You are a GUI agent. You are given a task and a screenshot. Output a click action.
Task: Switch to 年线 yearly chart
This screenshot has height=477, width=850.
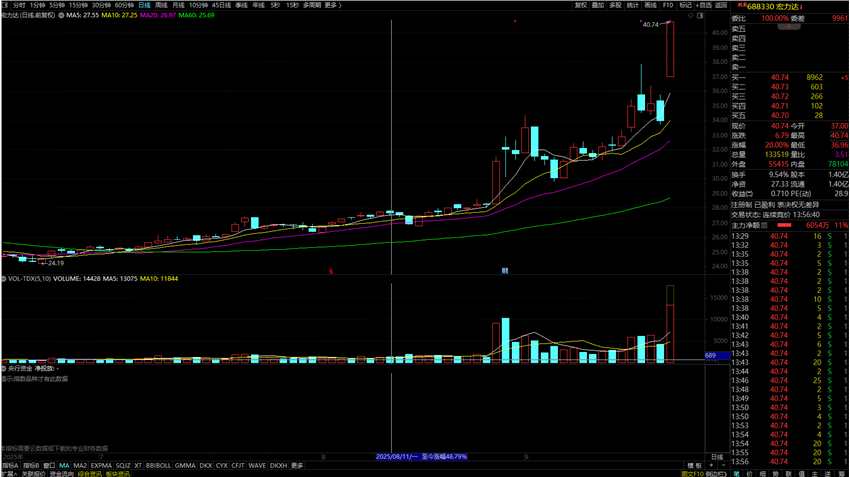[259, 5]
